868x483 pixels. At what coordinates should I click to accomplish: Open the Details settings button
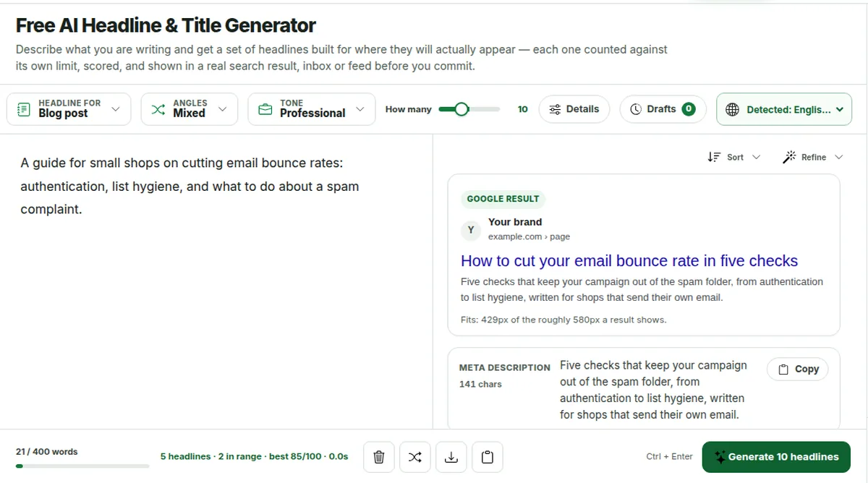pyautogui.click(x=574, y=109)
